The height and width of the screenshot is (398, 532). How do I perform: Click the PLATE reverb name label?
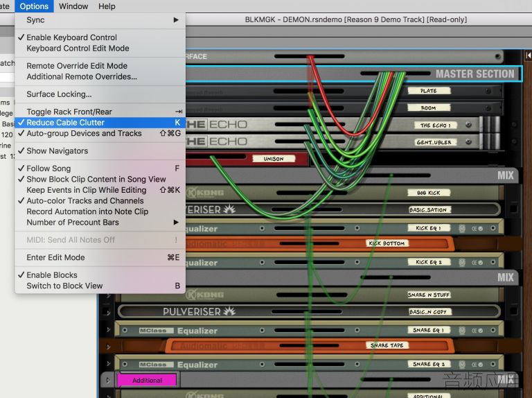[x=429, y=91]
